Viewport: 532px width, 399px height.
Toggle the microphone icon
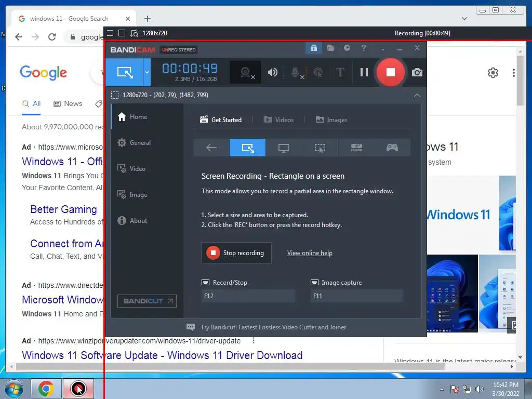(x=296, y=72)
